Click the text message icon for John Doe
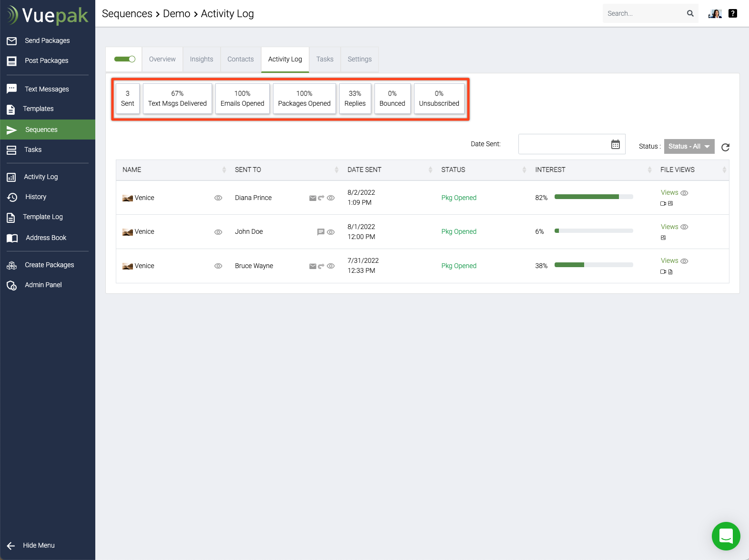This screenshot has width=749, height=560. tap(321, 232)
